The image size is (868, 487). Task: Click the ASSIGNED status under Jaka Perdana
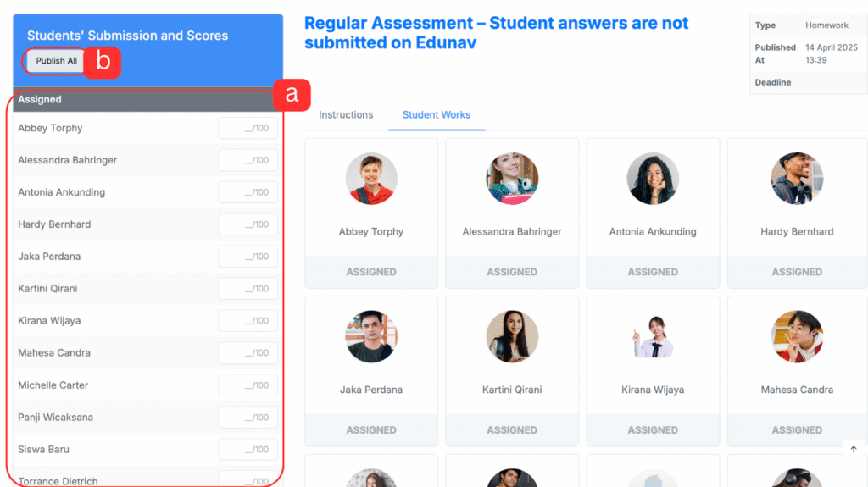click(x=371, y=430)
